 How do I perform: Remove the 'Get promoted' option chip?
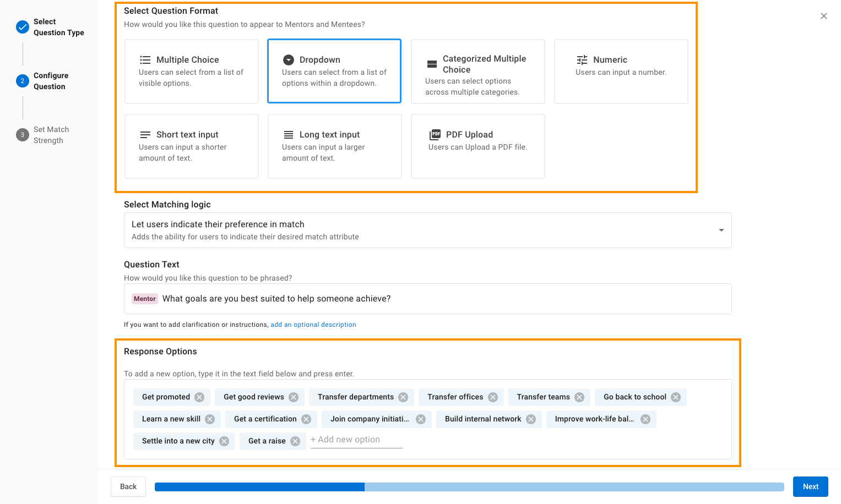(199, 397)
